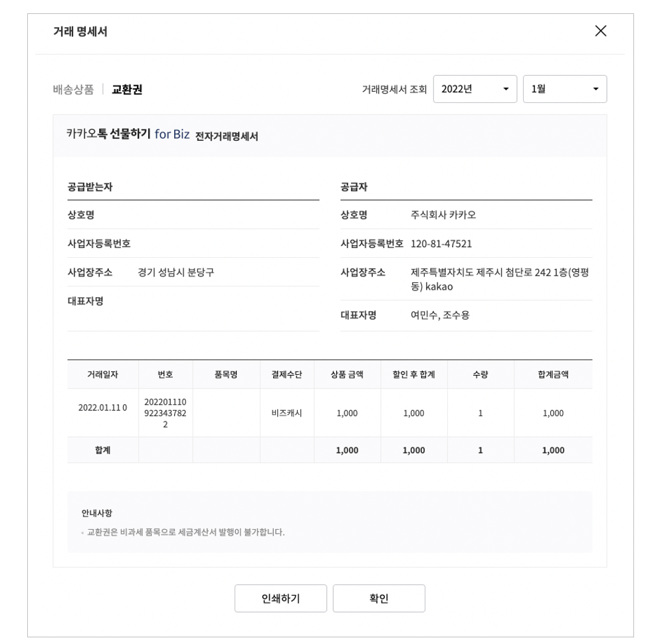
Task: Click the recipient 사업자등록번호 label
Action: point(99,244)
